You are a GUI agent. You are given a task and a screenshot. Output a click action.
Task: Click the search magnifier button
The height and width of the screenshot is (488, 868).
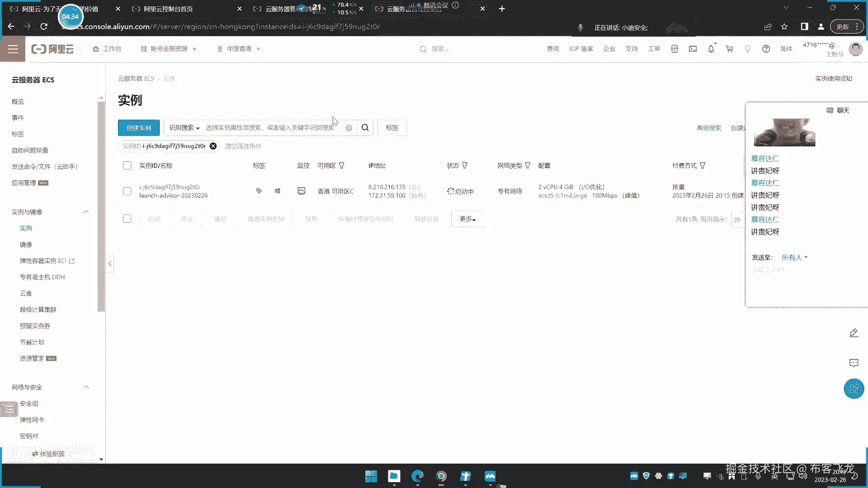[x=365, y=128]
